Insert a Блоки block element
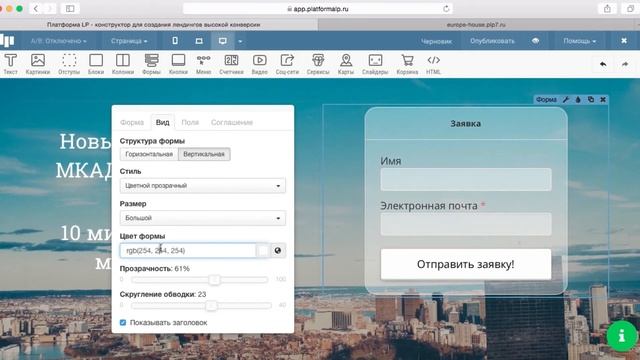Image resolution: width=640 pixels, height=360 pixels. [x=96, y=64]
